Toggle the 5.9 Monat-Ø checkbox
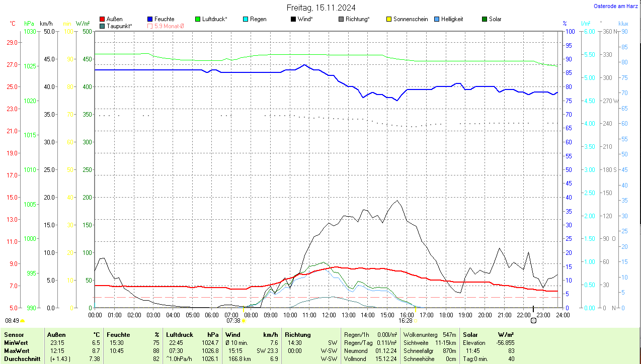The image size is (641, 364). click(x=150, y=26)
